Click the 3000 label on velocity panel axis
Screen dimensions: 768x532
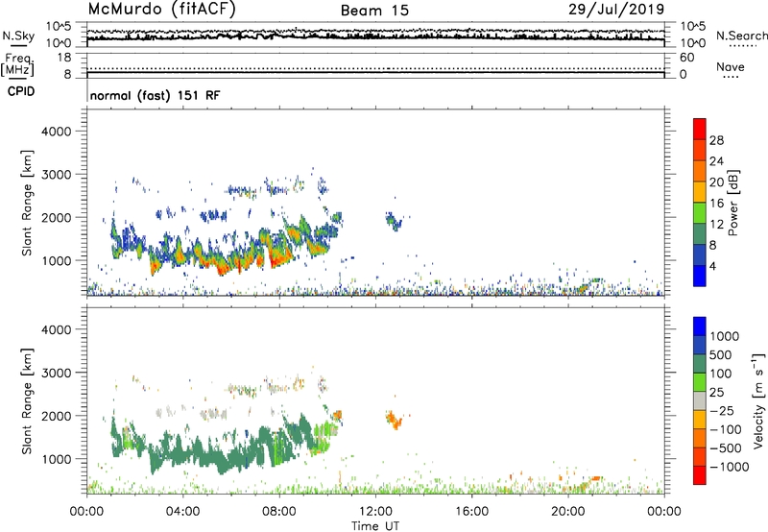pyautogui.click(x=56, y=373)
